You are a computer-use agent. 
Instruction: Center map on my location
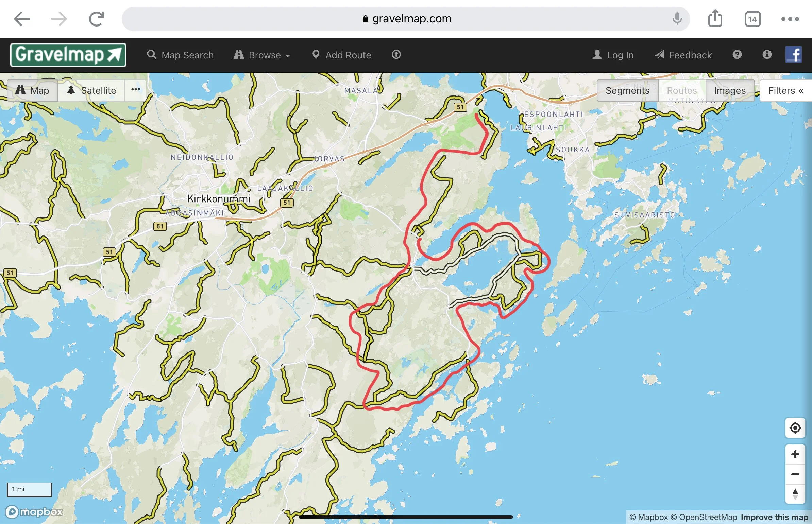coord(795,428)
